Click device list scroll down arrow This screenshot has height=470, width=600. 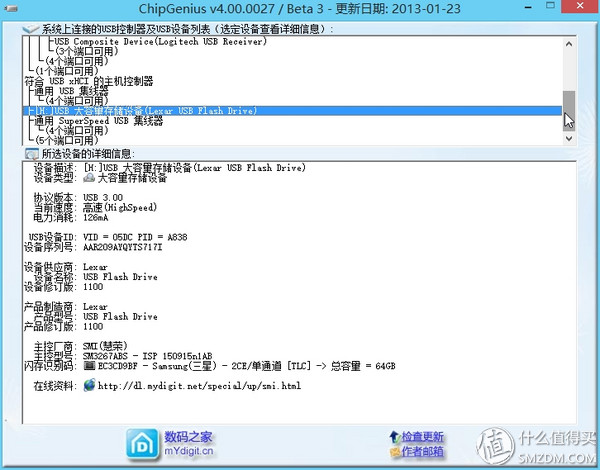[569, 138]
